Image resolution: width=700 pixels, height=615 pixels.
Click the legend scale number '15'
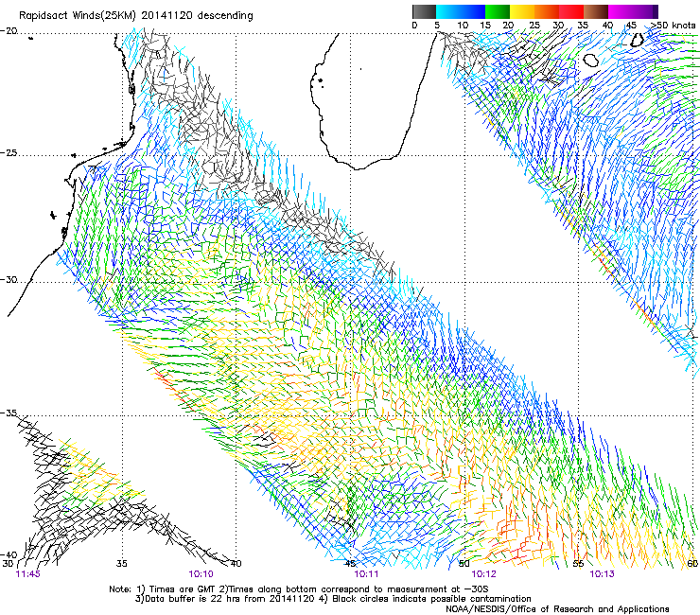(x=485, y=26)
